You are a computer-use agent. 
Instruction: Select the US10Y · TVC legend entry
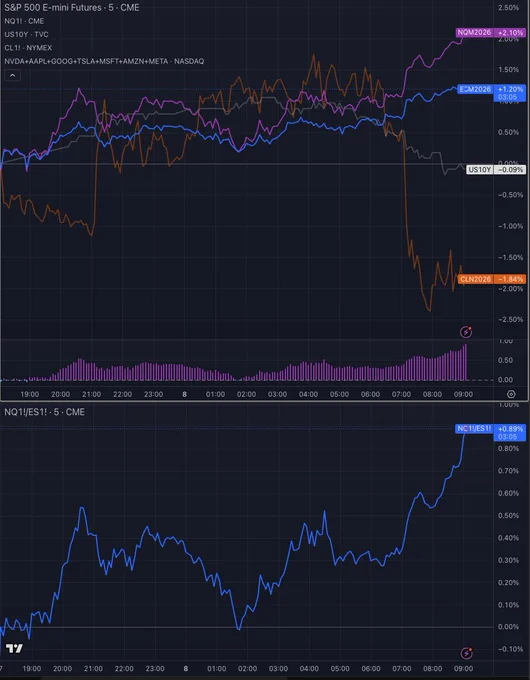tap(26, 34)
